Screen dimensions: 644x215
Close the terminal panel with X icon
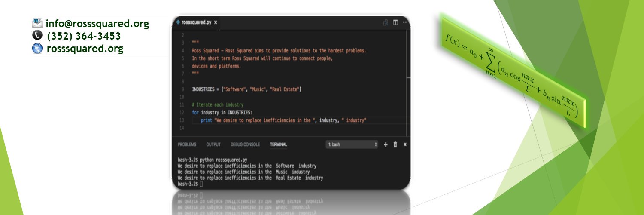pos(405,144)
